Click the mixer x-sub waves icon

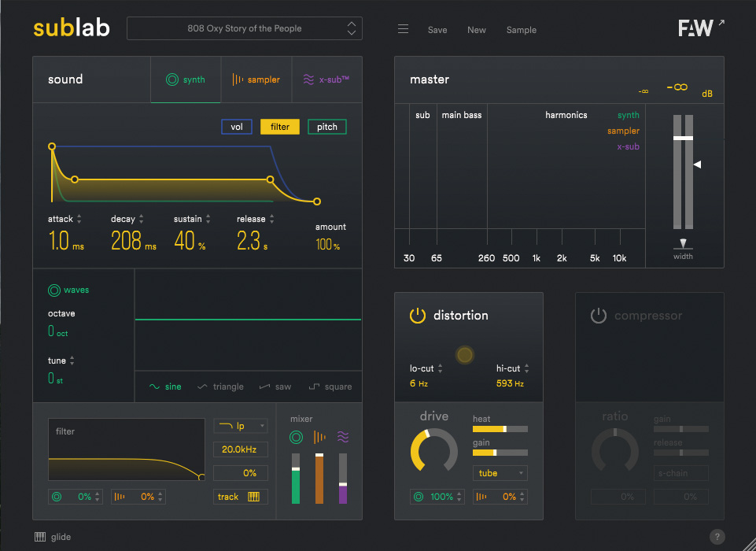pos(343,437)
